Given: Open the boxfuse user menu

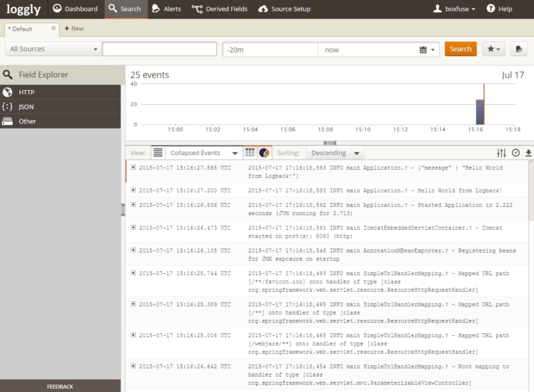Looking at the screenshot, I should point(457,9).
